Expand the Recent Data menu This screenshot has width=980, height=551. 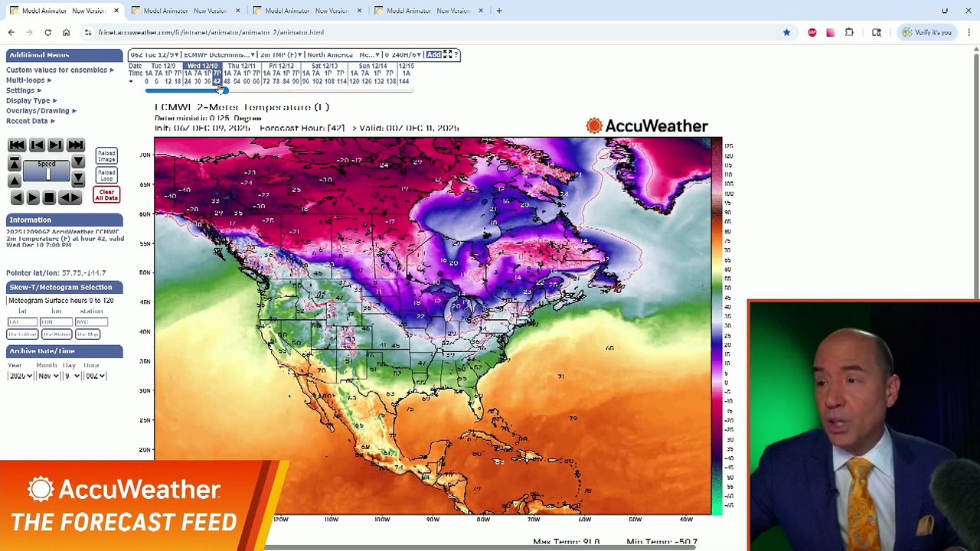[x=31, y=121]
